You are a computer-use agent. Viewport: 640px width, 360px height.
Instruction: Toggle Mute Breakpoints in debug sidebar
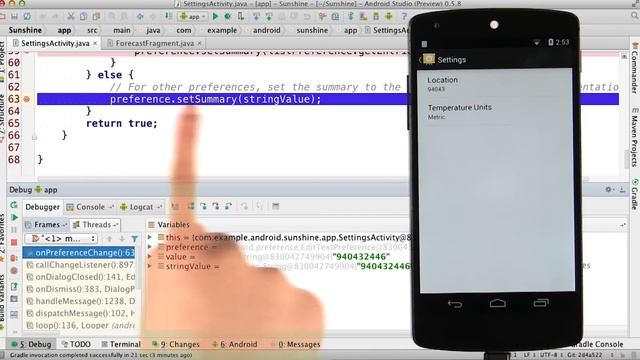point(14,271)
